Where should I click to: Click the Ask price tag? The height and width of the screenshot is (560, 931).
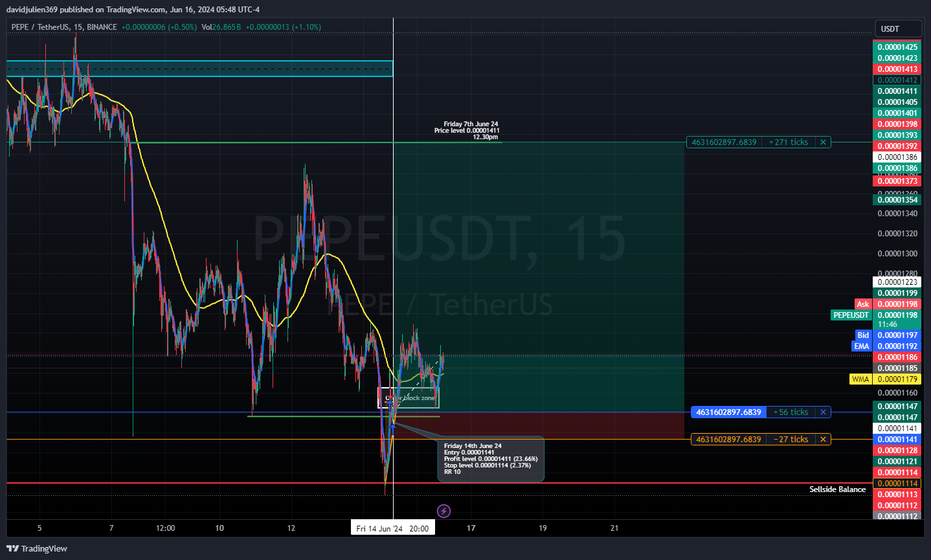[x=863, y=304]
